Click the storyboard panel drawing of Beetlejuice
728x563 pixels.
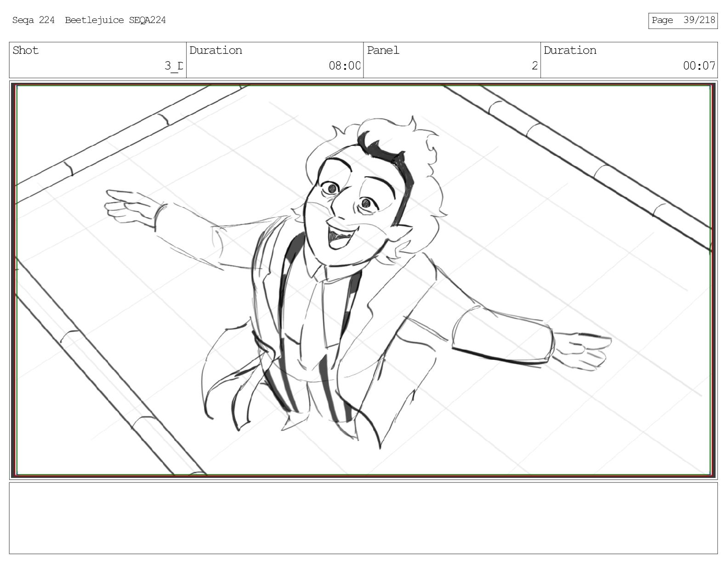[x=364, y=280]
